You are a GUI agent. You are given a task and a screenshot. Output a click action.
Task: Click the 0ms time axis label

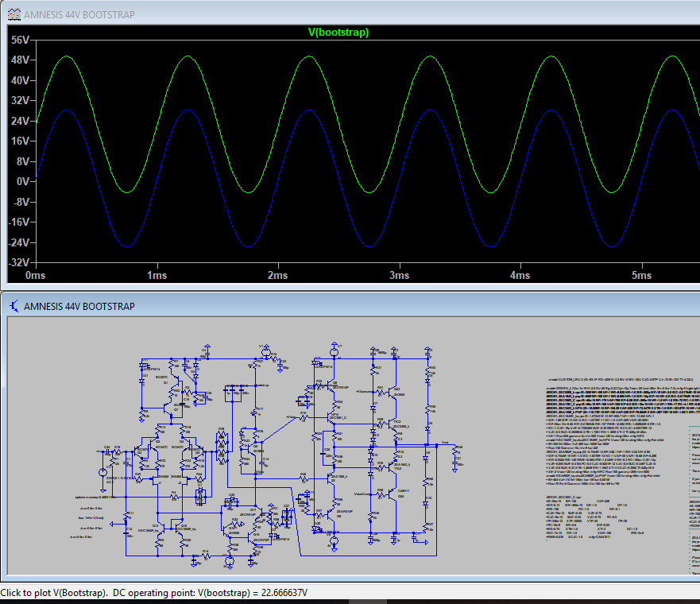click(x=35, y=276)
